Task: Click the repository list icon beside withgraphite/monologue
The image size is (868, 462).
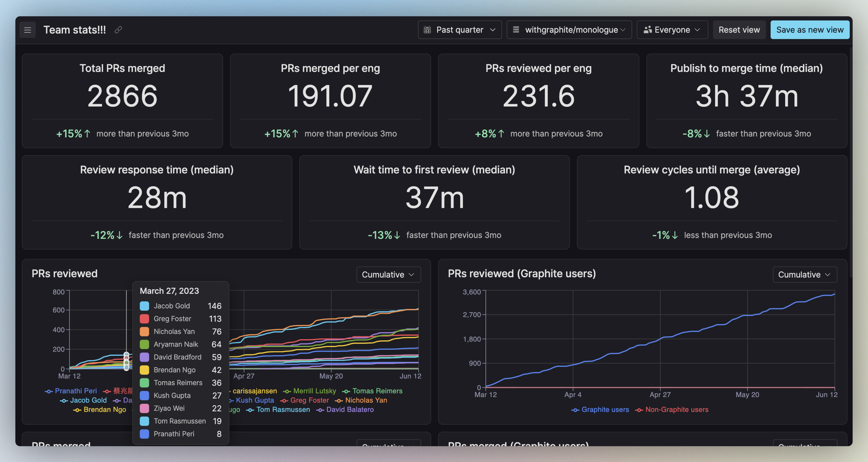Action: [x=516, y=30]
